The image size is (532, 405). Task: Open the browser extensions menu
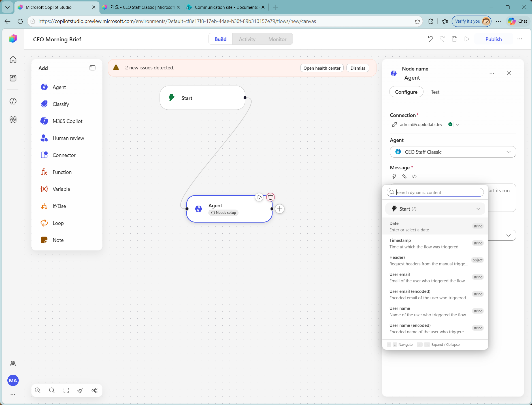(x=431, y=21)
